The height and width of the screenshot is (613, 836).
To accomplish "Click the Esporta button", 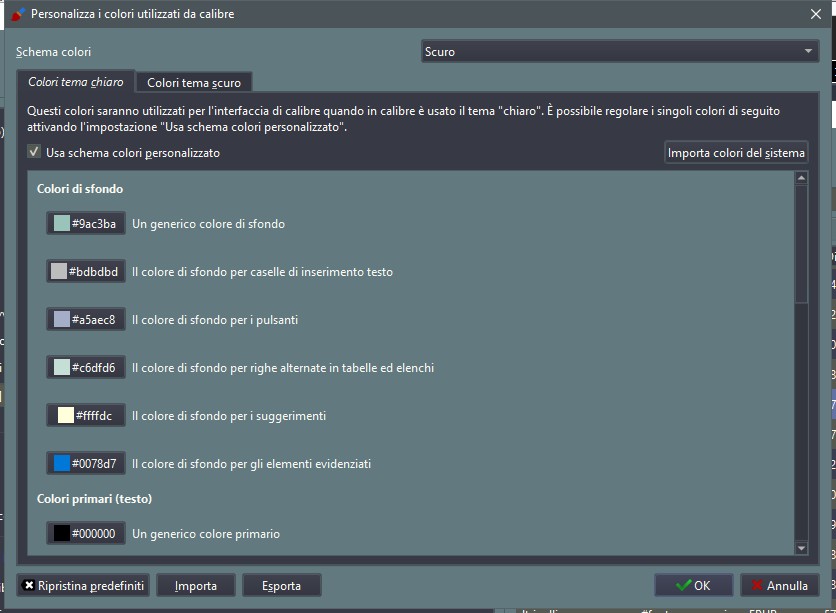I will tap(282, 585).
